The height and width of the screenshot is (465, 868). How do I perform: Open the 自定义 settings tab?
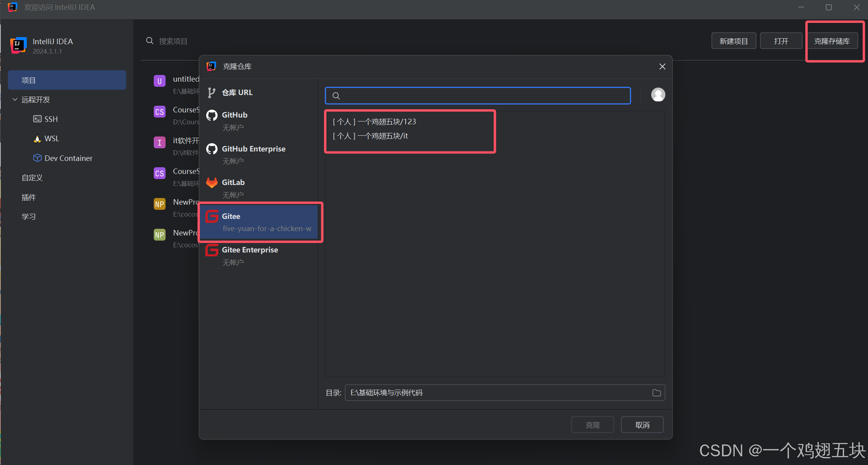click(32, 178)
